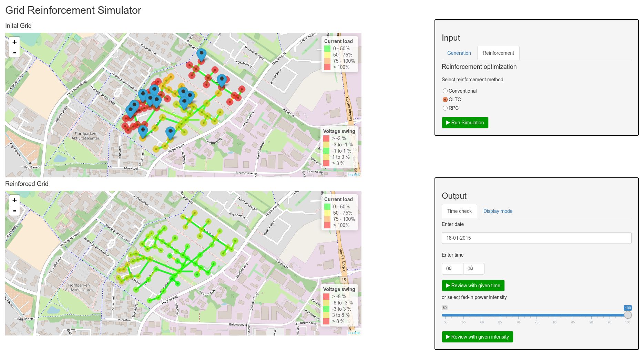Image resolution: width=644 pixels, height=352 pixels.
Task: Open Leaflet link on Reinforced Grid map
Action: [x=354, y=333]
